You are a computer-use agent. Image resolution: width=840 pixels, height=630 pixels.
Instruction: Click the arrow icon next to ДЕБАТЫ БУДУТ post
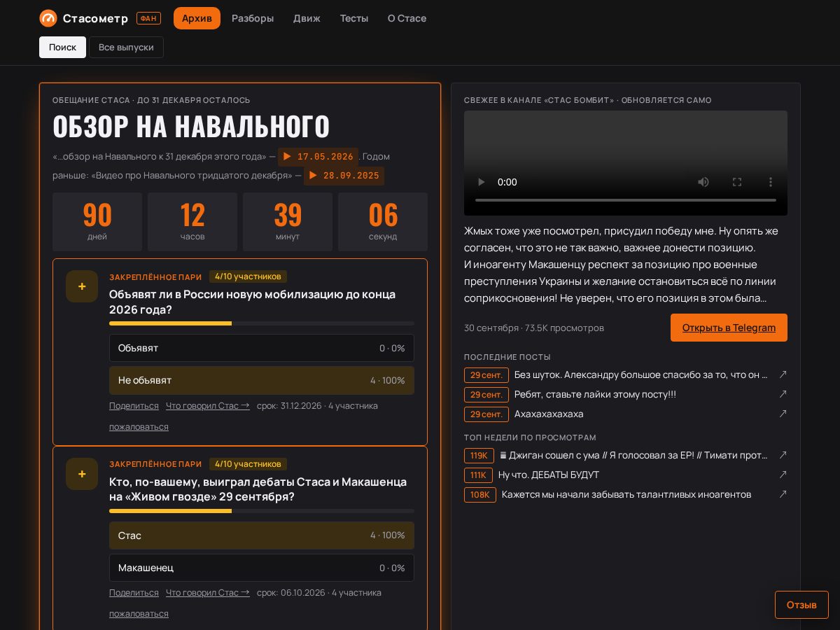click(x=783, y=475)
